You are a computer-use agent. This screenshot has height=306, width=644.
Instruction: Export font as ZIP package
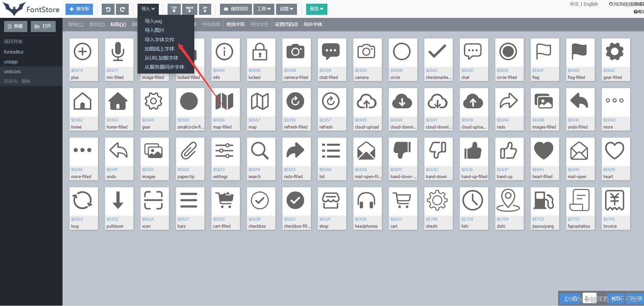pos(205,9)
